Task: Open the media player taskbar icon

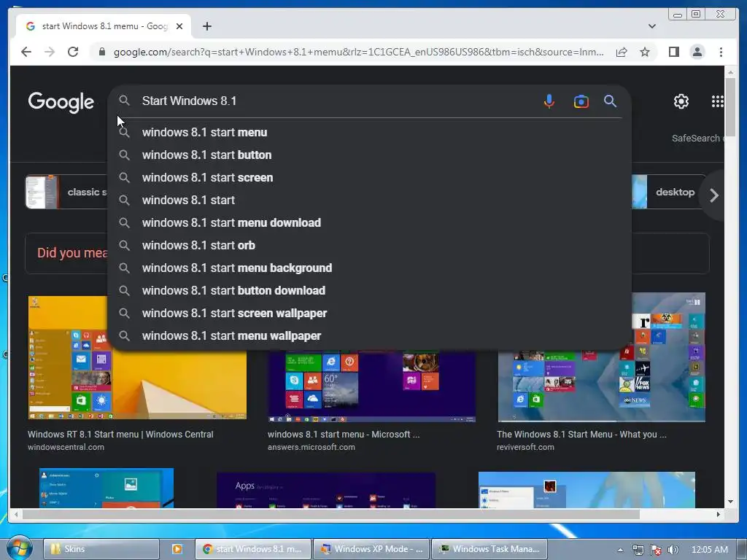Action: 177,549
